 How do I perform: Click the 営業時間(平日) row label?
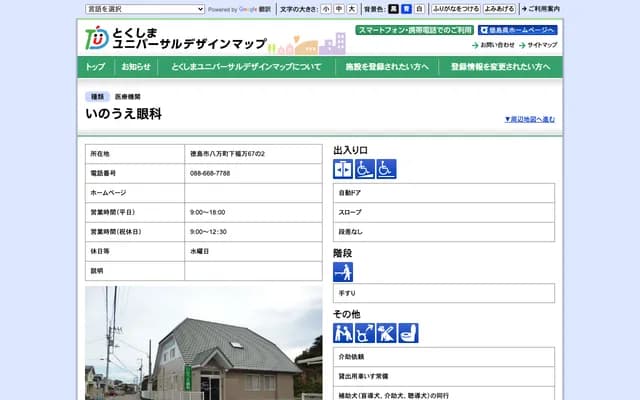[113, 212]
